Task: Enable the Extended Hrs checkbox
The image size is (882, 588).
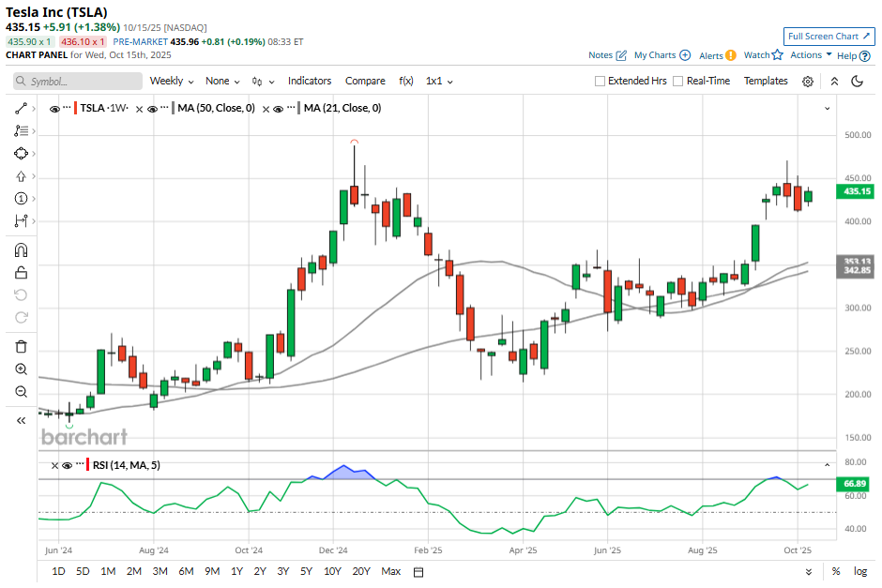Action: (x=600, y=81)
